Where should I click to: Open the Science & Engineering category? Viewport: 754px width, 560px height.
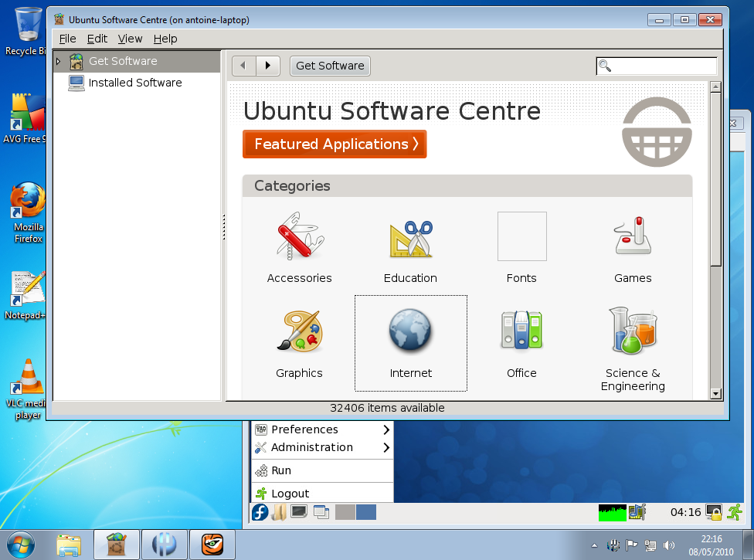[x=633, y=331]
